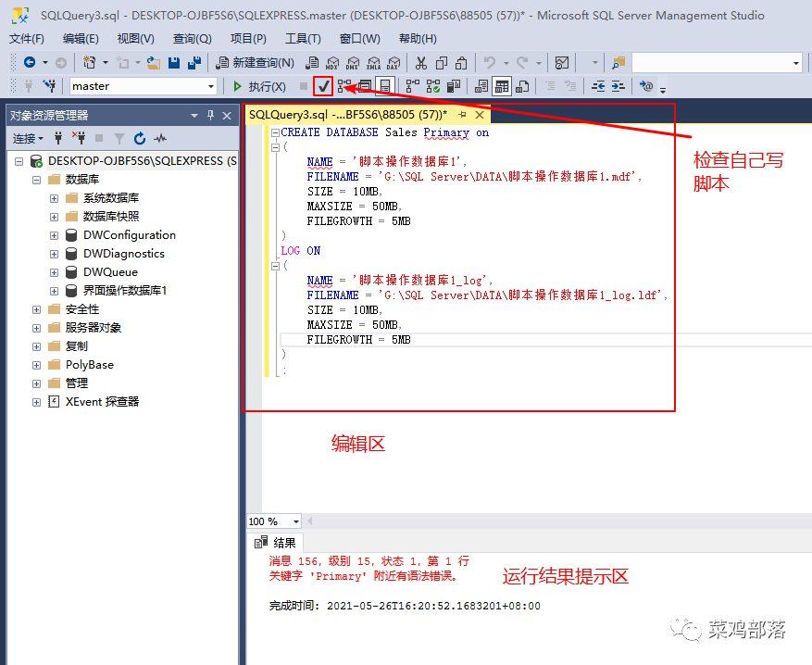812x665 pixels.
Task: Refresh the Object Explorer tree
Action: [x=140, y=138]
